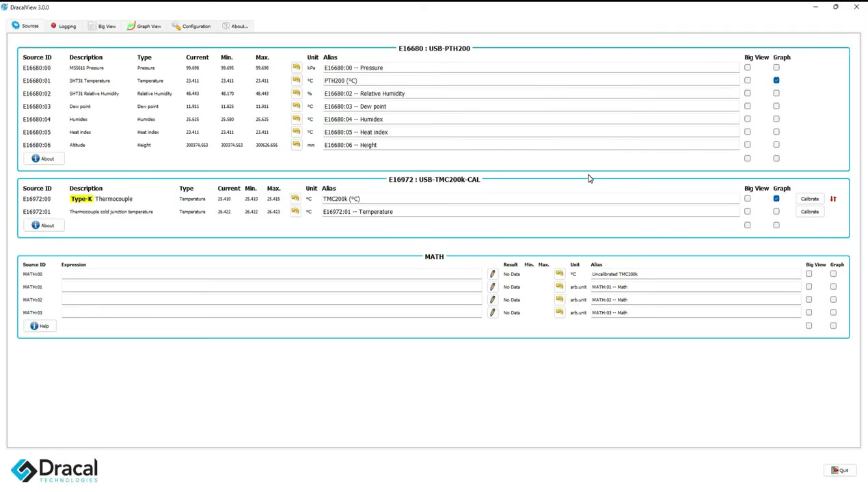Viewport: 868px width, 492px height.
Task: Disable Graph for SHT31 Temperature
Action: point(776,81)
